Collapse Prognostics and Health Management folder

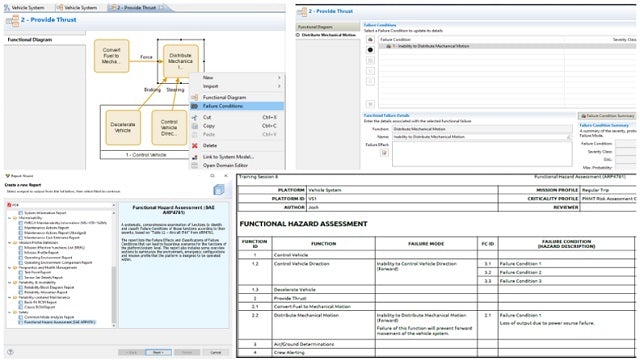(10, 267)
